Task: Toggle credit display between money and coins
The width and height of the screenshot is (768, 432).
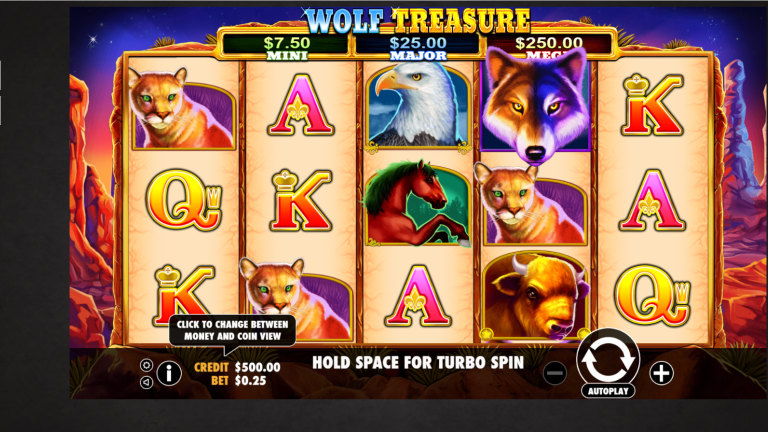Action: 238,367
